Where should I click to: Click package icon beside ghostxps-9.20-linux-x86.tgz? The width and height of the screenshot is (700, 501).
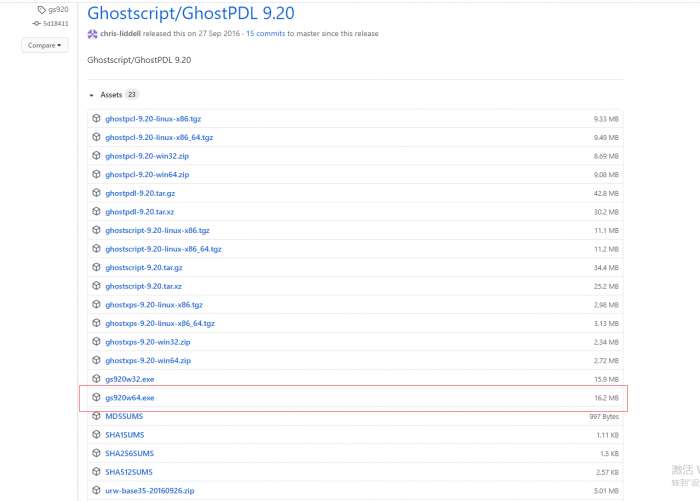pos(96,305)
